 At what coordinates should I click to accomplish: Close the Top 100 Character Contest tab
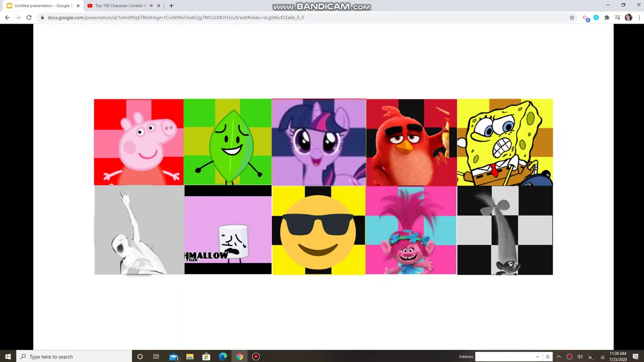159,6
